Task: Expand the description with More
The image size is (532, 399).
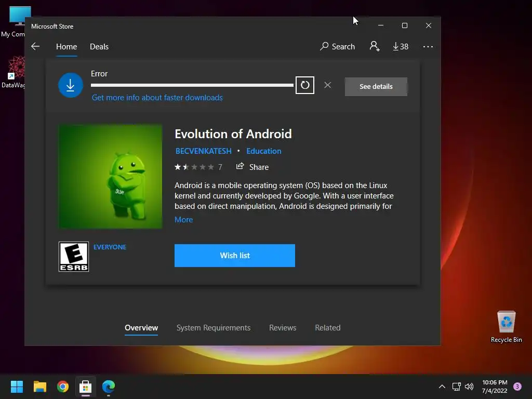Action: pyautogui.click(x=183, y=220)
